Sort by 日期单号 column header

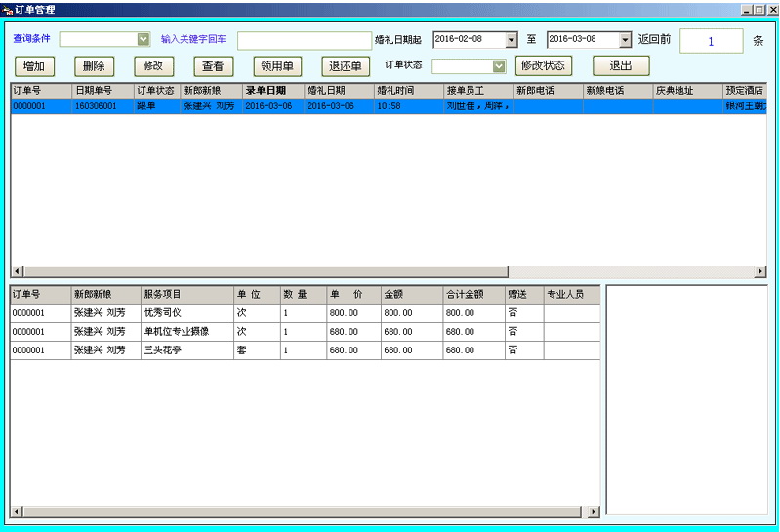[103, 91]
